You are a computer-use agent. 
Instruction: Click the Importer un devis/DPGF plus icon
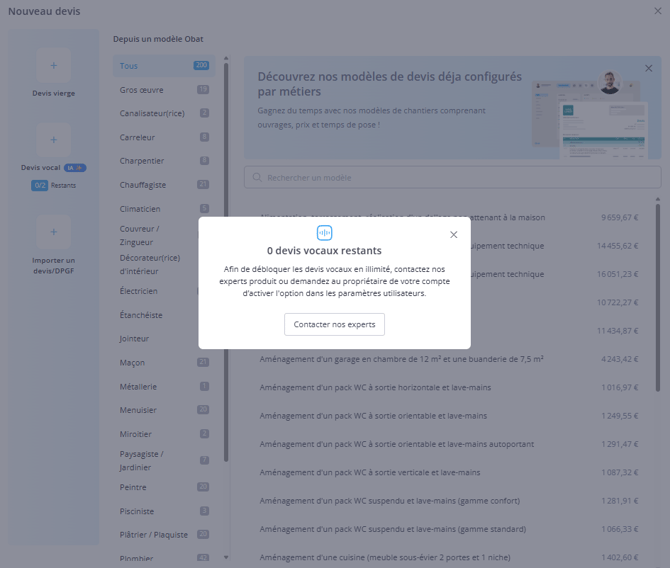[53, 232]
